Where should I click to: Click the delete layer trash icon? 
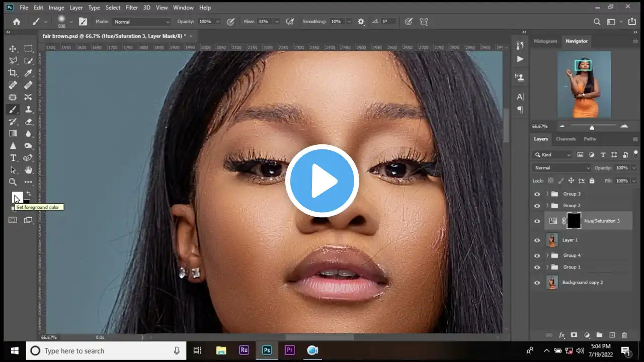pyautogui.click(x=624, y=335)
